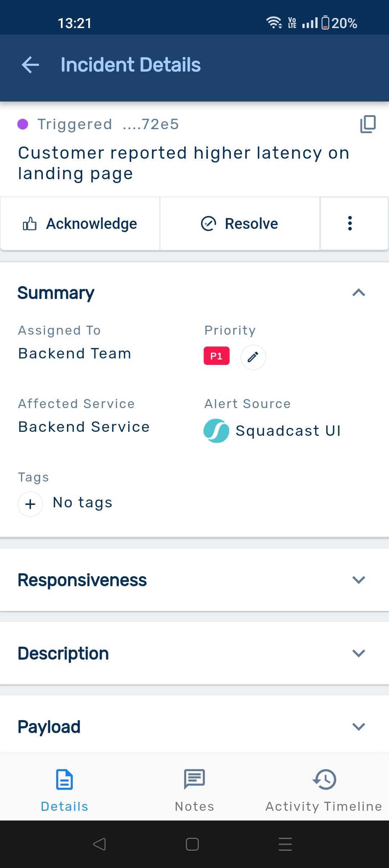The width and height of the screenshot is (389, 868).
Task: Acknowledge the incident
Action: tap(80, 223)
